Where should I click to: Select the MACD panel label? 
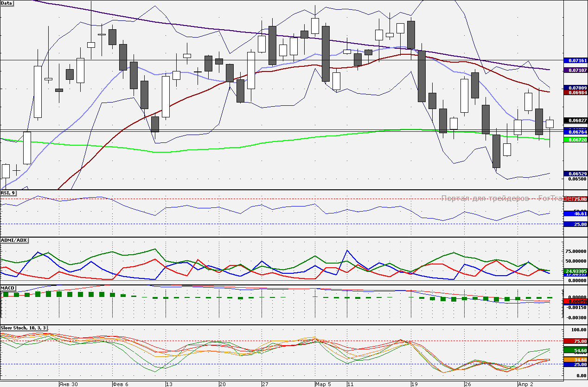coord(8,288)
